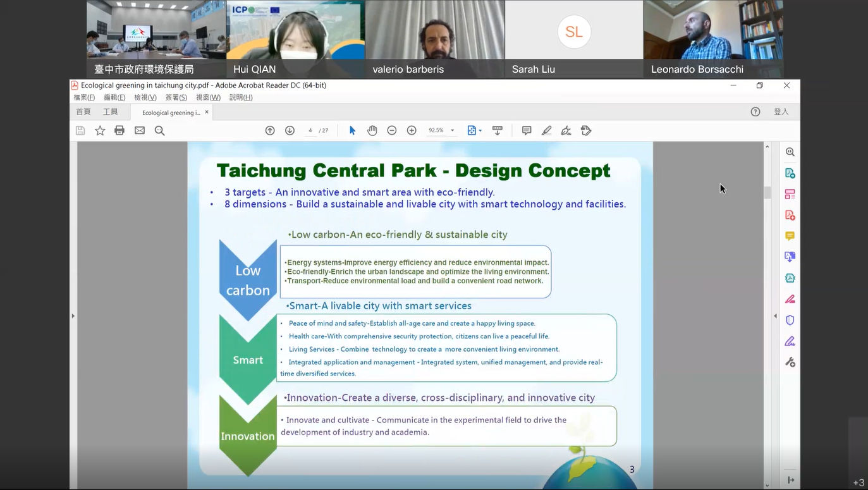The height and width of the screenshot is (490, 868).
Task: Switch to the 工具 tab
Action: click(x=111, y=112)
